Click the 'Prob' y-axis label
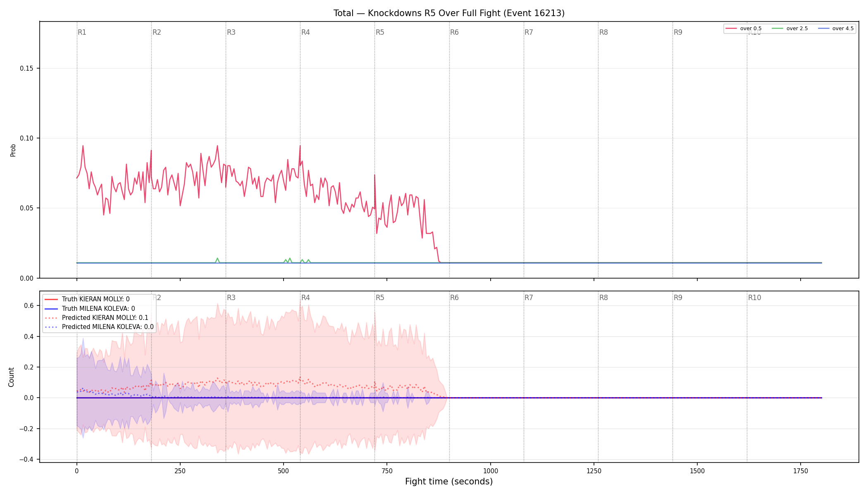The image size is (868, 496). tap(13, 150)
